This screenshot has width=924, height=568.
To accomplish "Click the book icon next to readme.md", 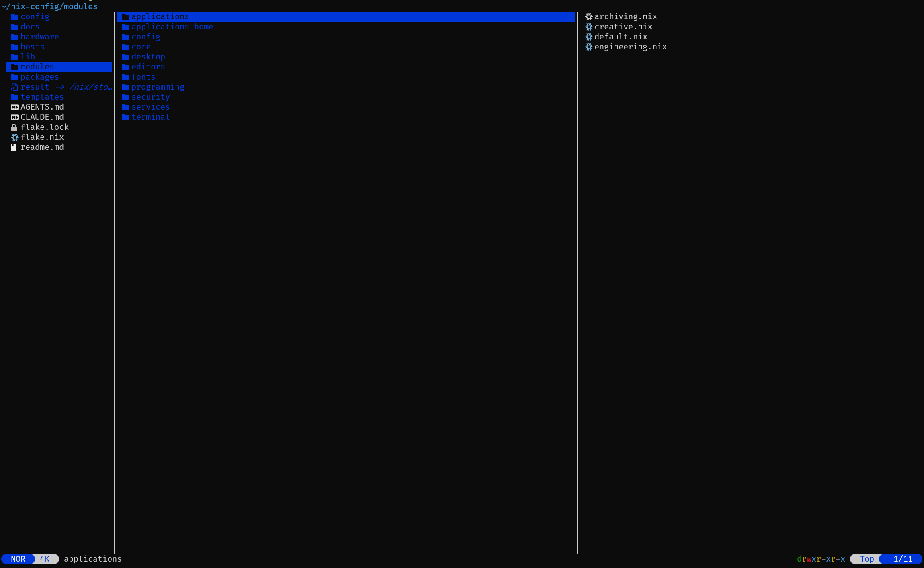I will tap(14, 147).
